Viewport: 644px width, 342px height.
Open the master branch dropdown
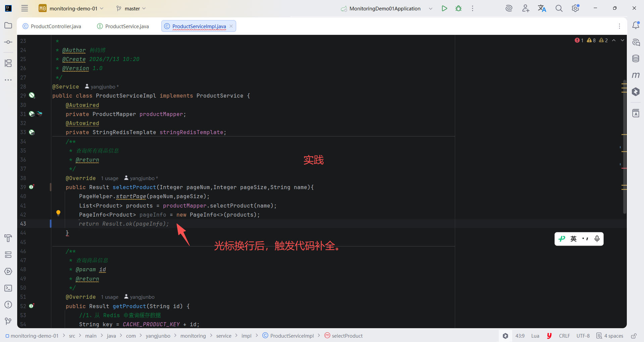131,8
